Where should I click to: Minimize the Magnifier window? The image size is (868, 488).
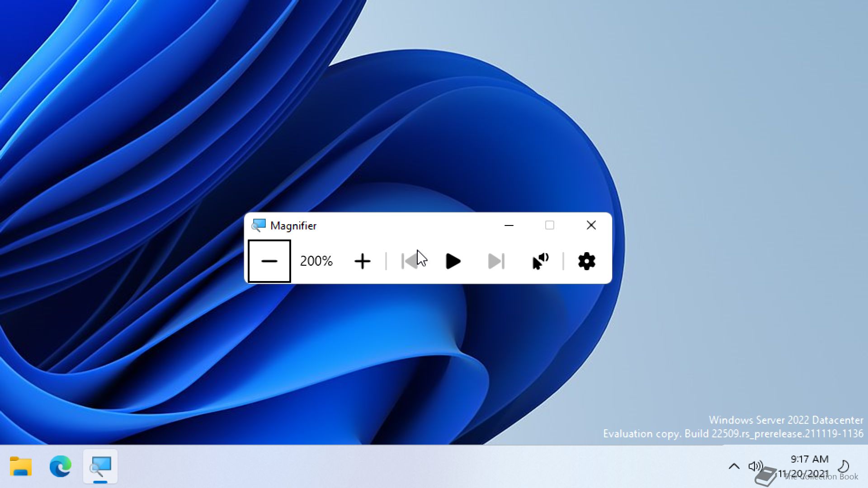coord(509,225)
